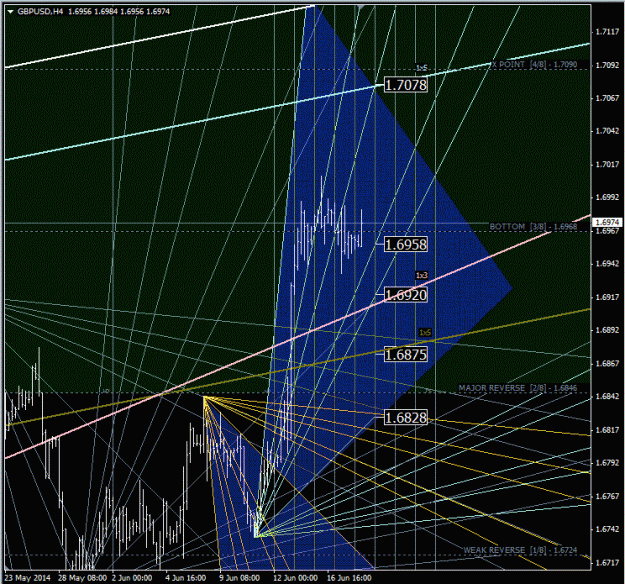Click the 1.6767 value on price axis
The width and height of the screenshot is (625, 584).
[x=607, y=496]
